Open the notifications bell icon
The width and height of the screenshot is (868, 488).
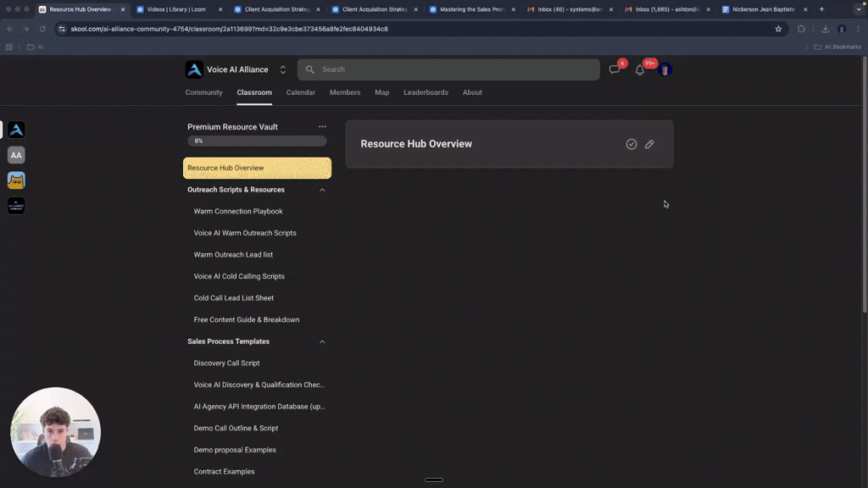pyautogui.click(x=639, y=70)
